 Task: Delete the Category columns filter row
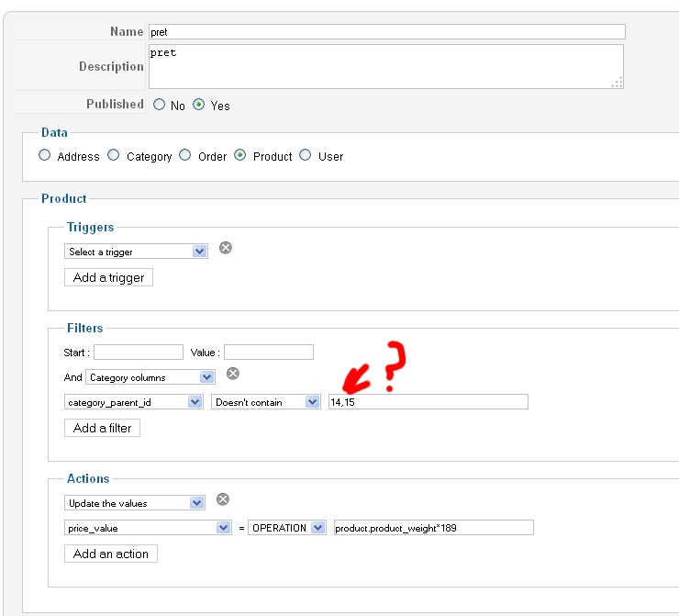pos(233,373)
